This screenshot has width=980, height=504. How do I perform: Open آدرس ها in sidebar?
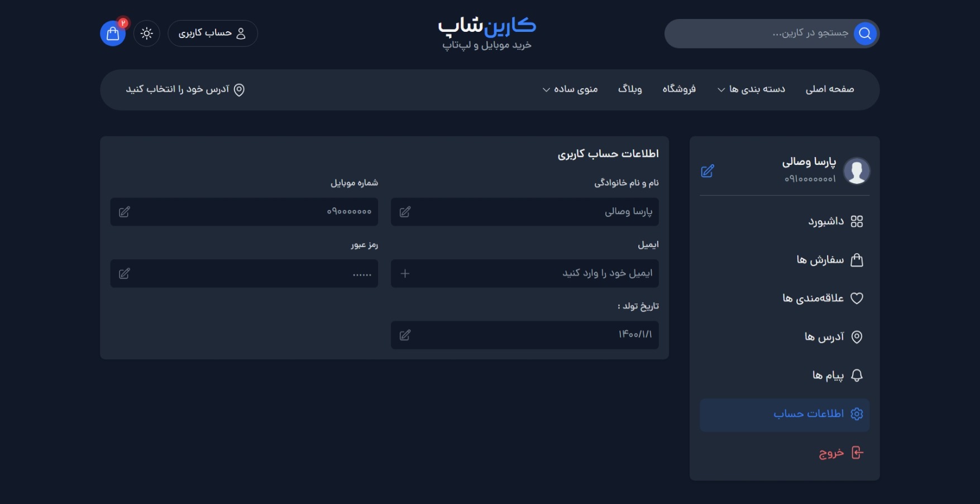[x=785, y=337]
